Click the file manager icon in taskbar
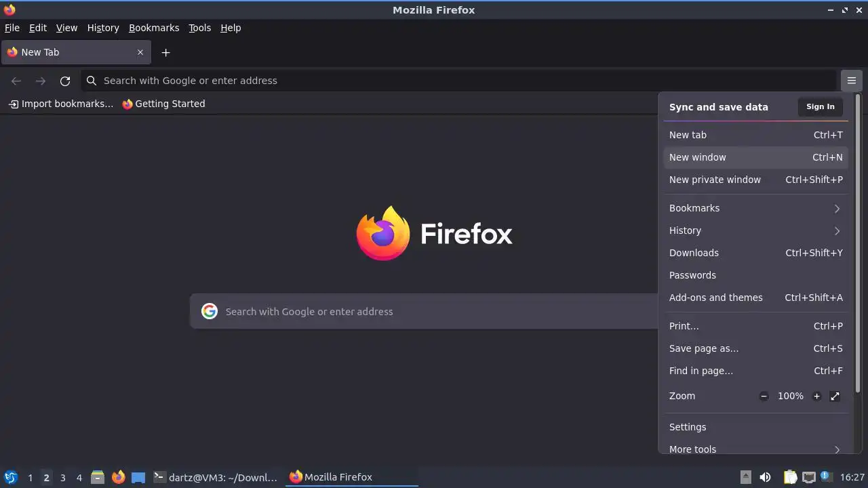The image size is (868, 488). click(98, 477)
